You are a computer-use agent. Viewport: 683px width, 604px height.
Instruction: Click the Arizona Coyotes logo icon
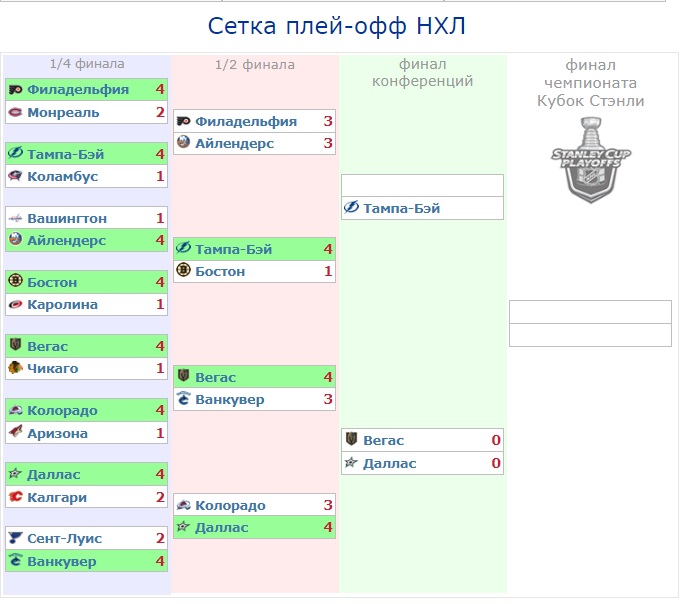click(15, 433)
